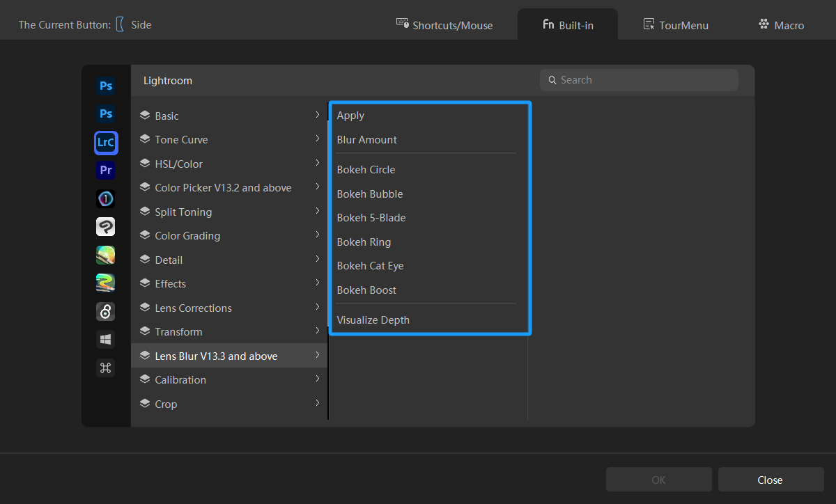Expand the Calibration chevron arrow

317,379
